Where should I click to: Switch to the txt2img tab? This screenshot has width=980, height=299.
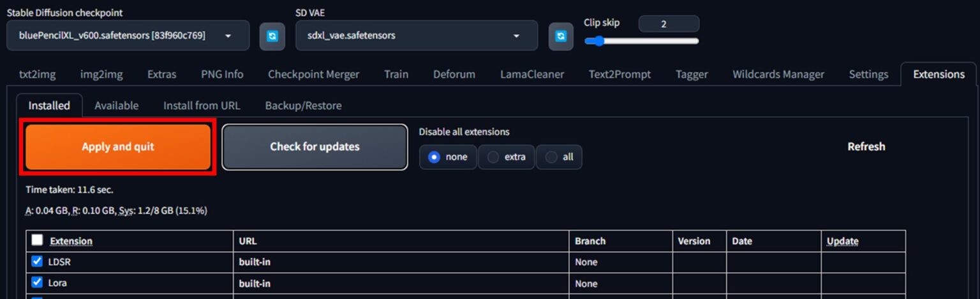point(37,74)
